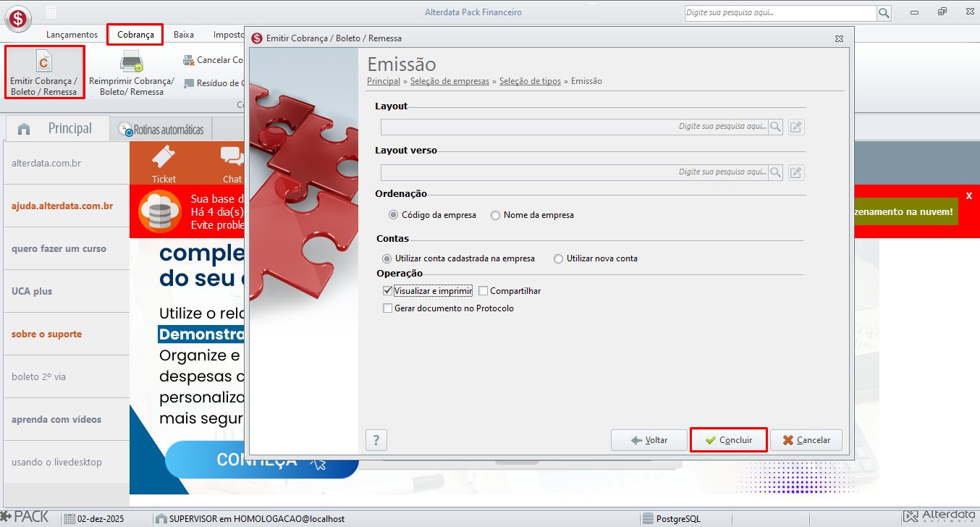Focus the Layout search input field

tap(575, 127)
